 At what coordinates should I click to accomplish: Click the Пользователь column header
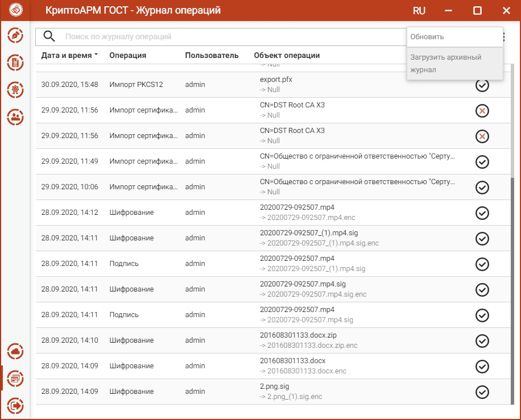212,56
